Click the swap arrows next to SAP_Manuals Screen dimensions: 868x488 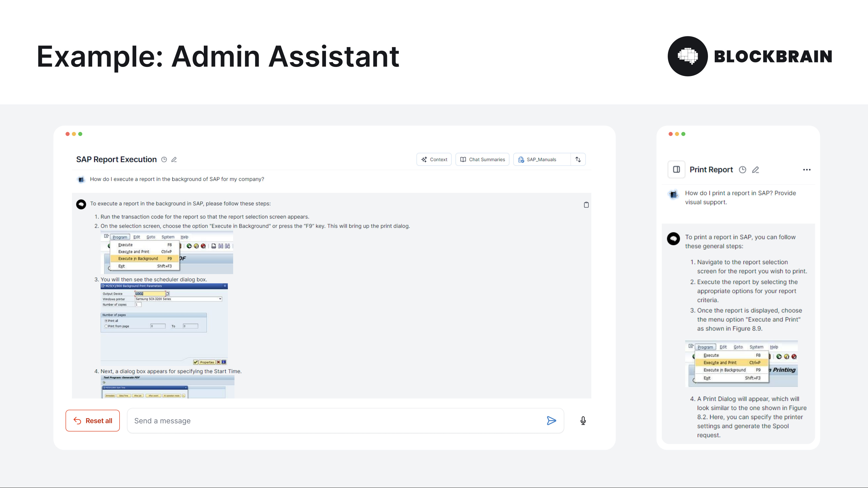pos(578,160)
